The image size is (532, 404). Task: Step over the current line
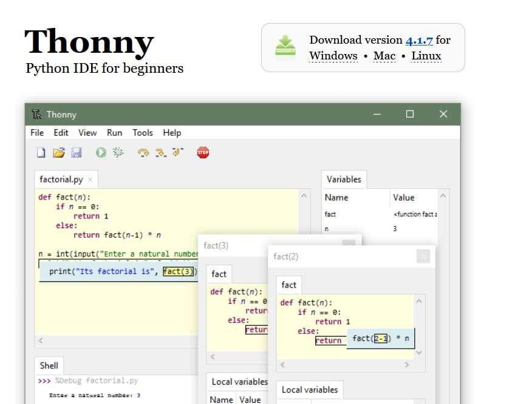(144, 152)
